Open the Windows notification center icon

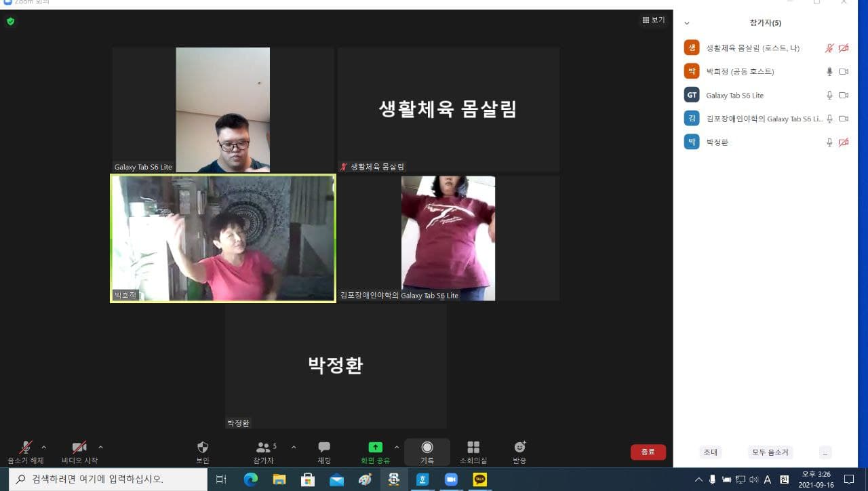tap(848, 479)
